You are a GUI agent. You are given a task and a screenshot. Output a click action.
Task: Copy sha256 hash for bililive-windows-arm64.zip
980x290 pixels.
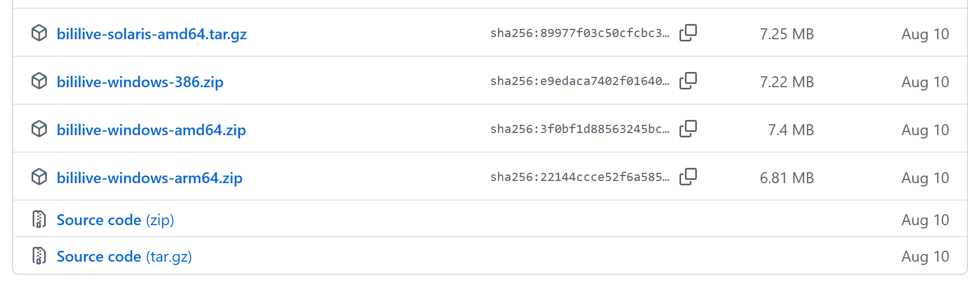(x=688, y=177)
